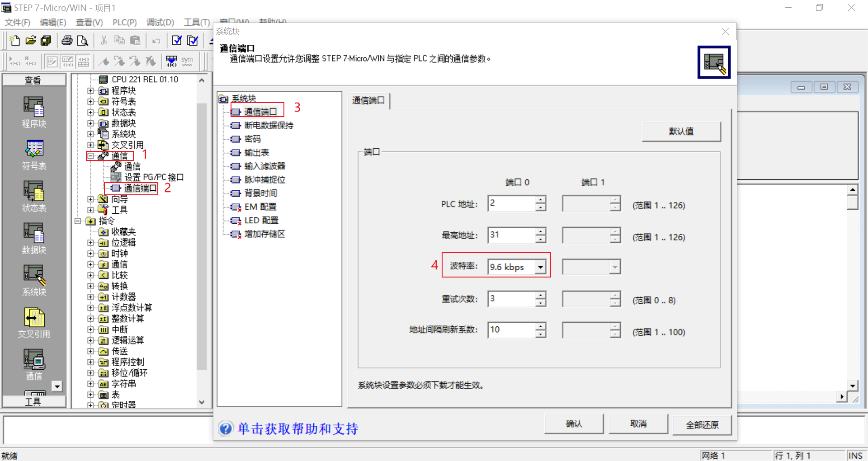The image size is (868, 461).
Task: Click the Paste icon in the toolbar
Action: coord(135,40)
